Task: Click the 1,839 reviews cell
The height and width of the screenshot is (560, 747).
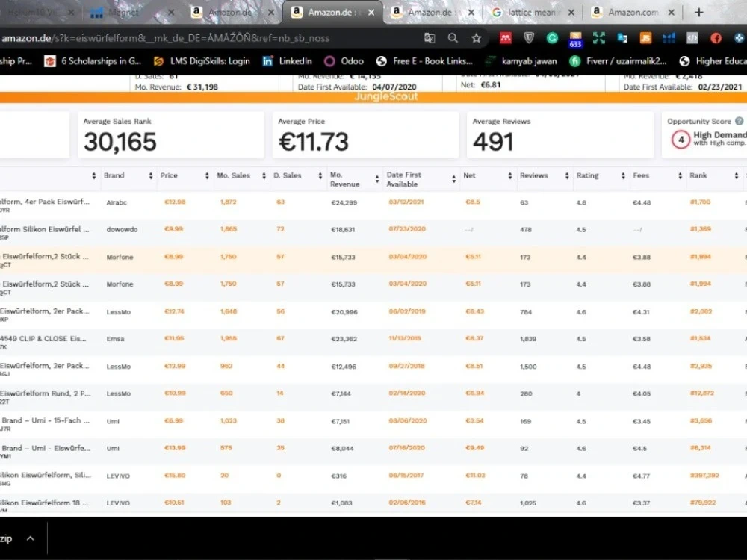Action: (528, 339)
